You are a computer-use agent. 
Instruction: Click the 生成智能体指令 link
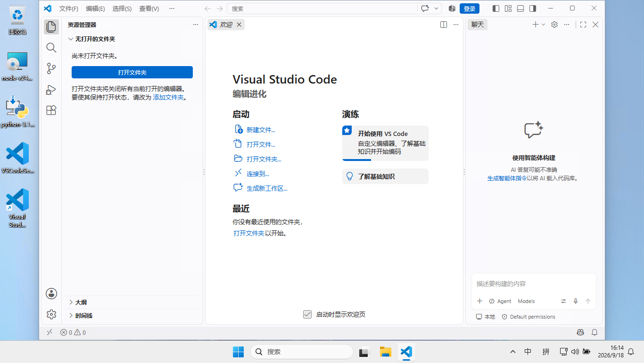pyautogui.click(x=507, y=178)
